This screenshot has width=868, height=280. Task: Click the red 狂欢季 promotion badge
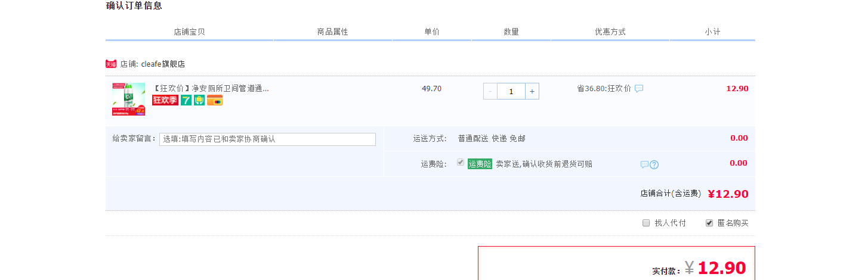(x=165, y=100)
